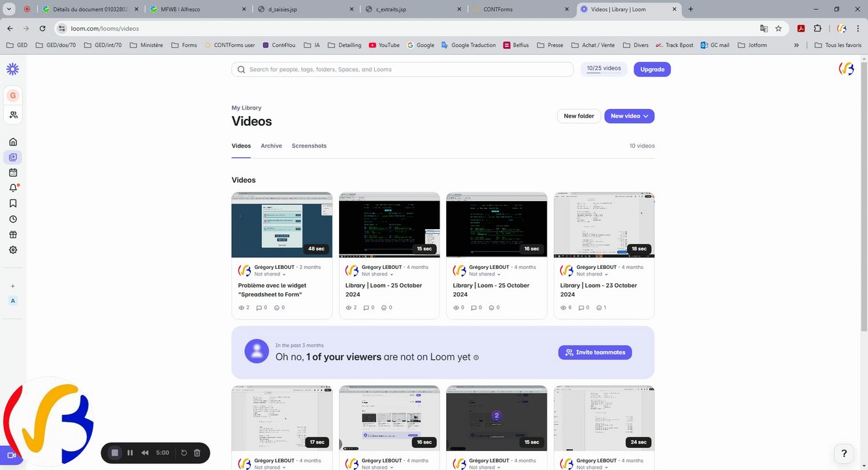Click the Loom logo at top of sidebar
The width and height of the screenshot is (868, 470).
(x=12, y=69)
